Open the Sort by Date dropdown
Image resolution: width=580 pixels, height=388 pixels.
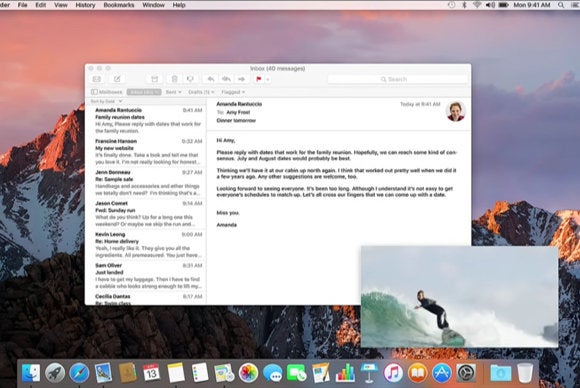106,101
